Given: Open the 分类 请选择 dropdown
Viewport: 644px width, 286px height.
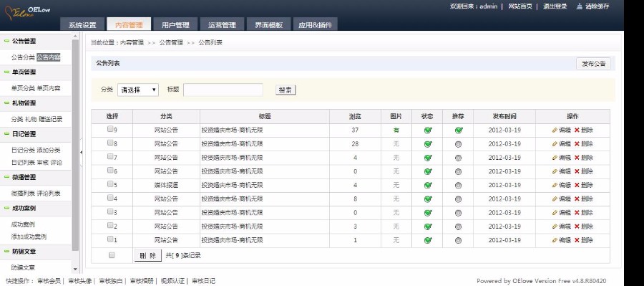Looking at the screenshot, I should 138,90.
